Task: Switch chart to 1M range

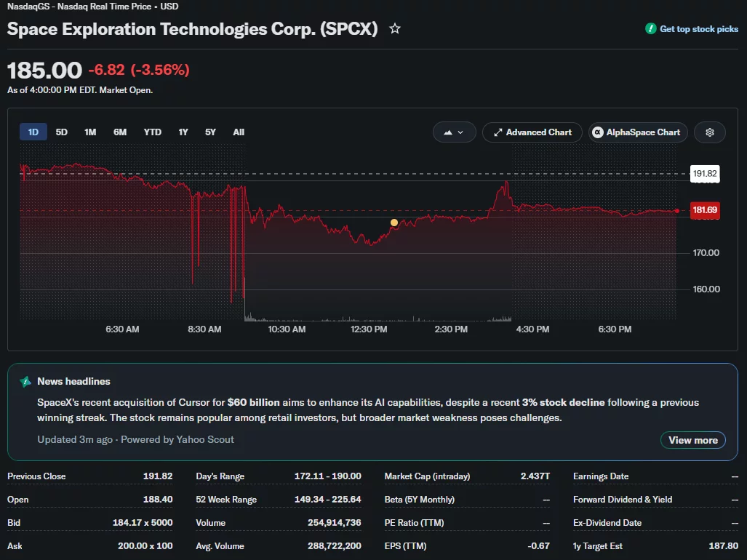Action: click(x=90, y=132)
